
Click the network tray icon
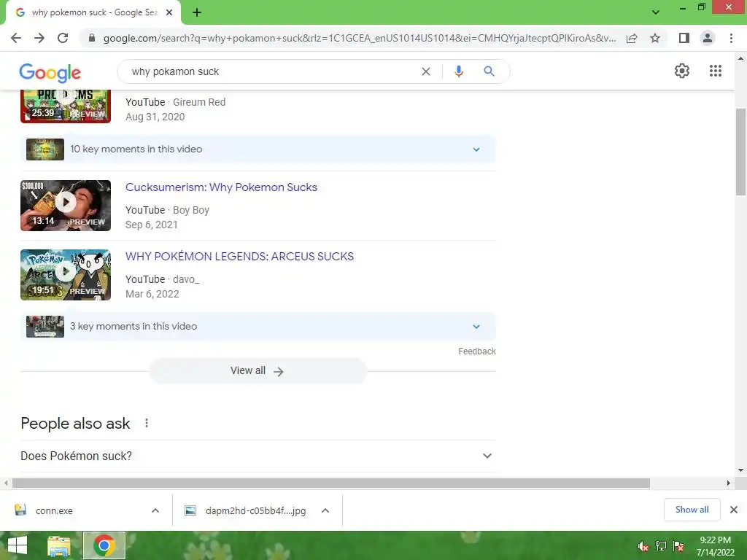661,546
